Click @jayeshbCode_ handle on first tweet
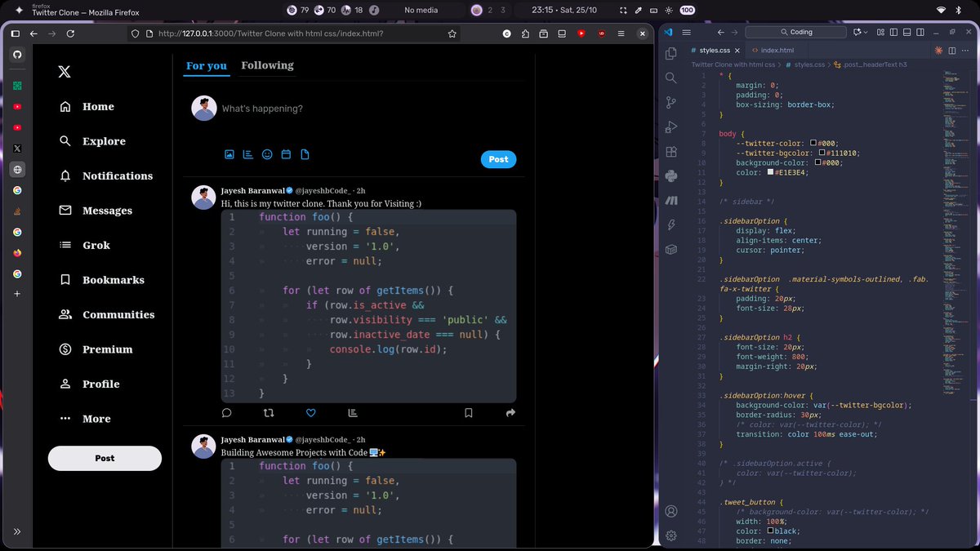The image size is (980, 551). (x=323, y=189)
